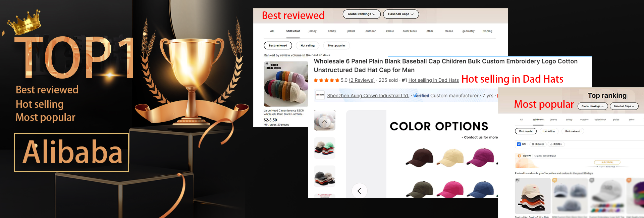Open Baseball Caps dropdown in Best reviewed
This screenshot has height=218, width=644.
pos(401,14)
